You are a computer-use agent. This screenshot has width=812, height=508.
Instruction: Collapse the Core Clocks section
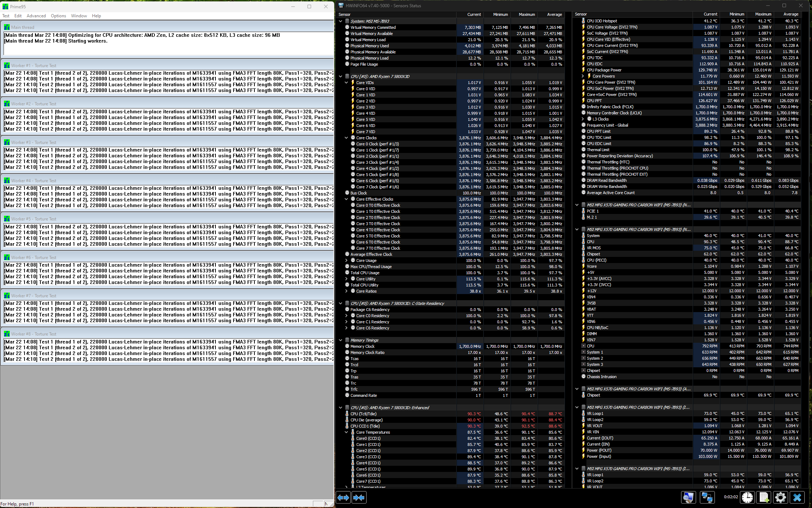tap(346, 137)
